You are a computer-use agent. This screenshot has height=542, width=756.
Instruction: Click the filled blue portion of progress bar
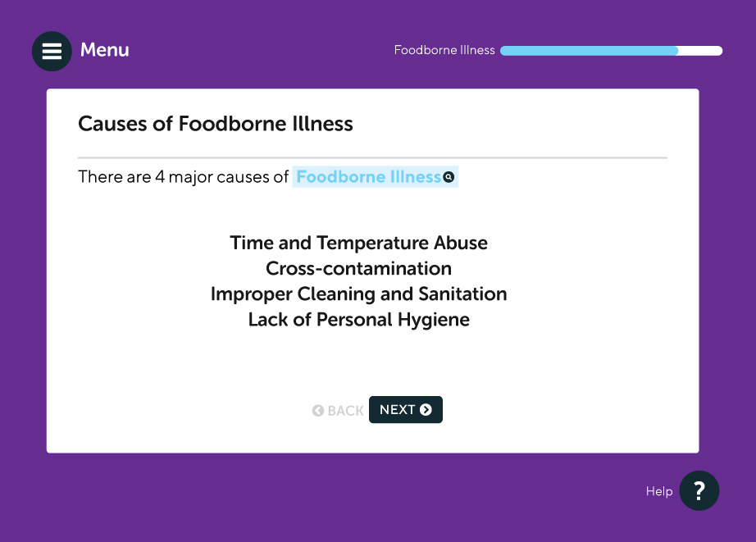589,51
